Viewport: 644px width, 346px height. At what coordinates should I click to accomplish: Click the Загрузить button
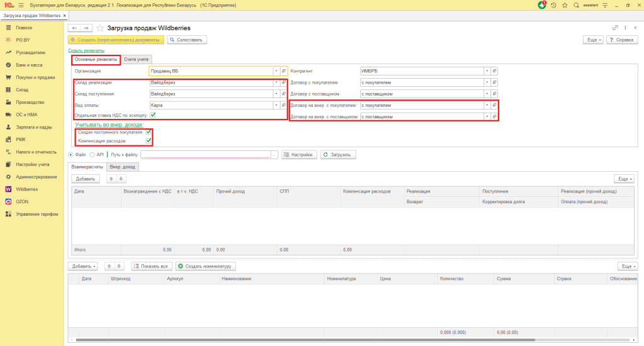[x=338, y=154]
